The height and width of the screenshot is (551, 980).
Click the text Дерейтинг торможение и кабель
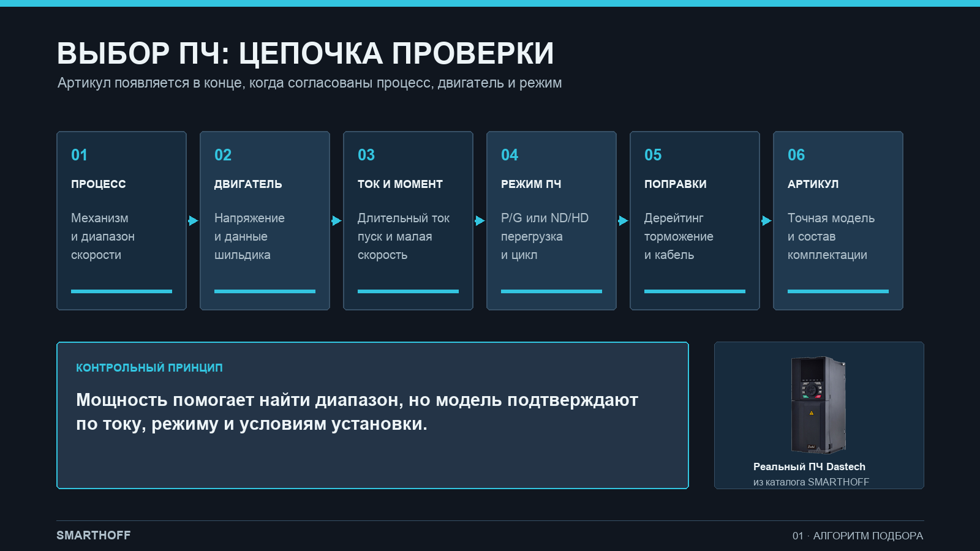[x=679, y=236]
